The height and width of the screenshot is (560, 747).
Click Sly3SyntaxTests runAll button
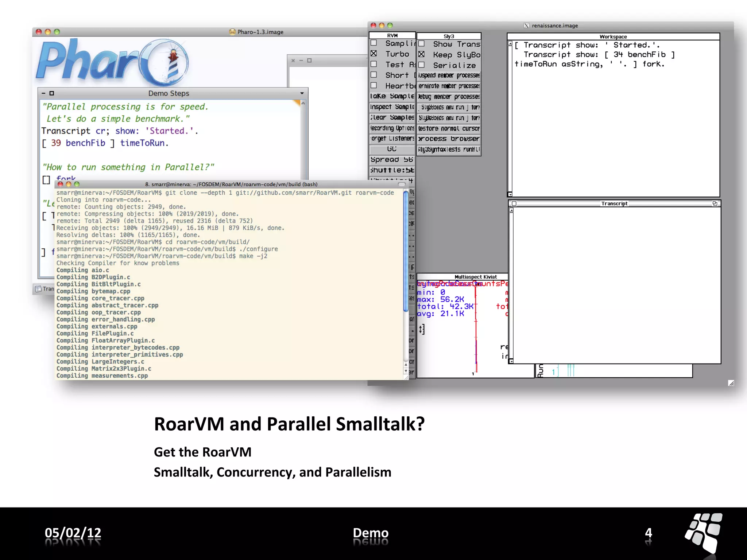click(x=449, y=149)
